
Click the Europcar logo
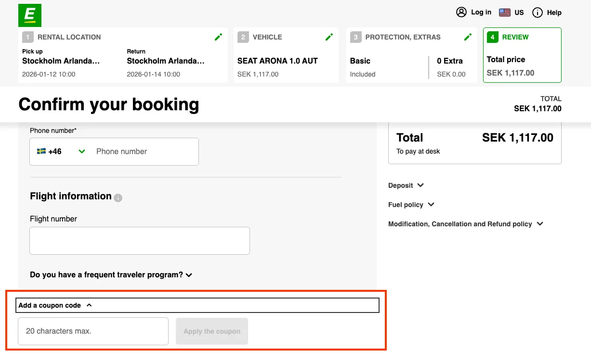pos(29,15)
